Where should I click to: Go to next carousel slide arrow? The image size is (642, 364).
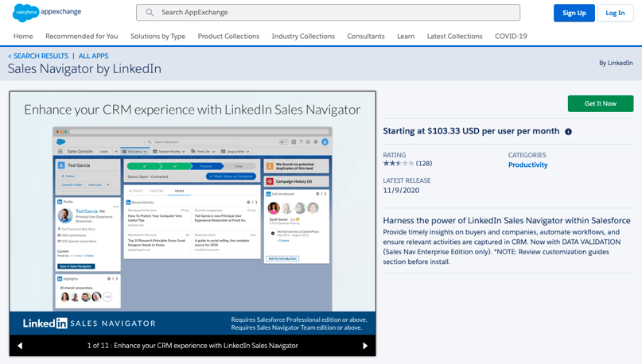365,346
